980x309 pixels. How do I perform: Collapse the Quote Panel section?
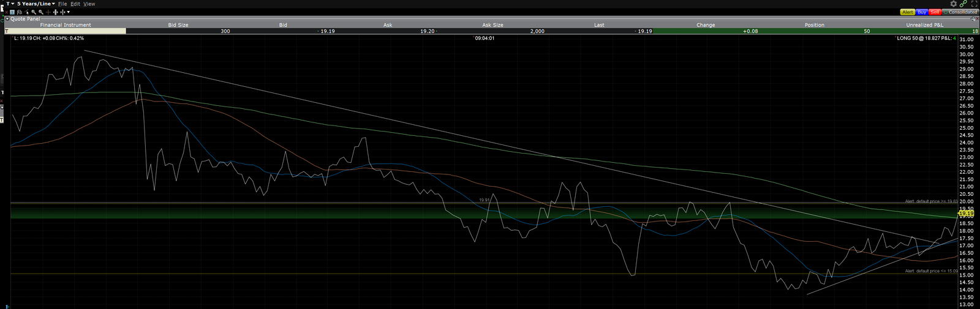[x=7, y=19]
